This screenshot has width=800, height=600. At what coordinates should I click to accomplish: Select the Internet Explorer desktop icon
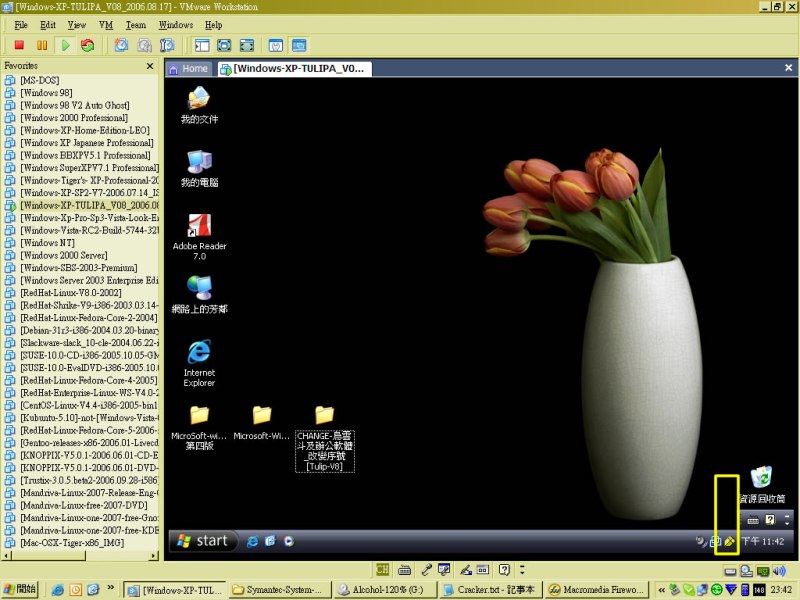[199, 363]
